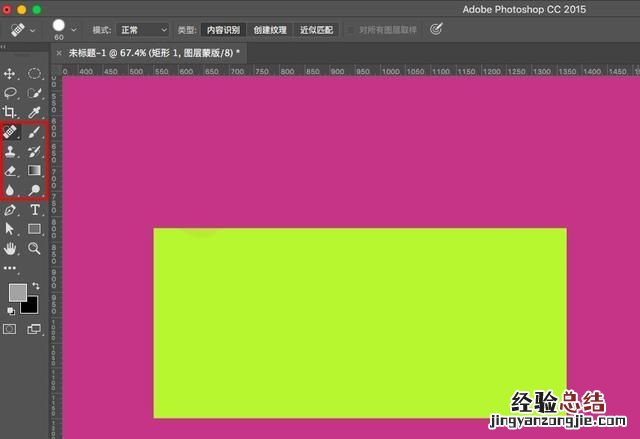640x439 pixels.
Task: Open the black background color swatch
Action: 31,306
